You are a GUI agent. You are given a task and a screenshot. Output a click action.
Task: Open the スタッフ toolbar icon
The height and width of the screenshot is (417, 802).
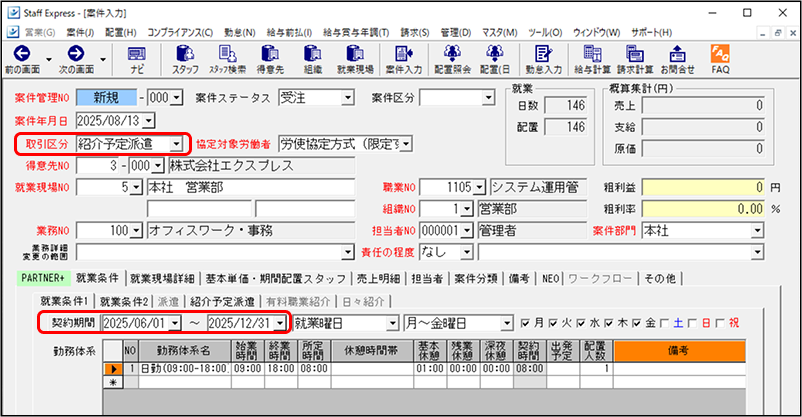coord(185,53)
